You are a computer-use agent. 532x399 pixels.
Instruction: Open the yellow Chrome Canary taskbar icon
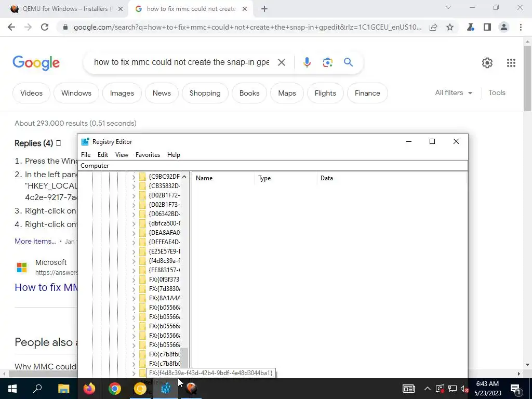[x=140, y=389]
